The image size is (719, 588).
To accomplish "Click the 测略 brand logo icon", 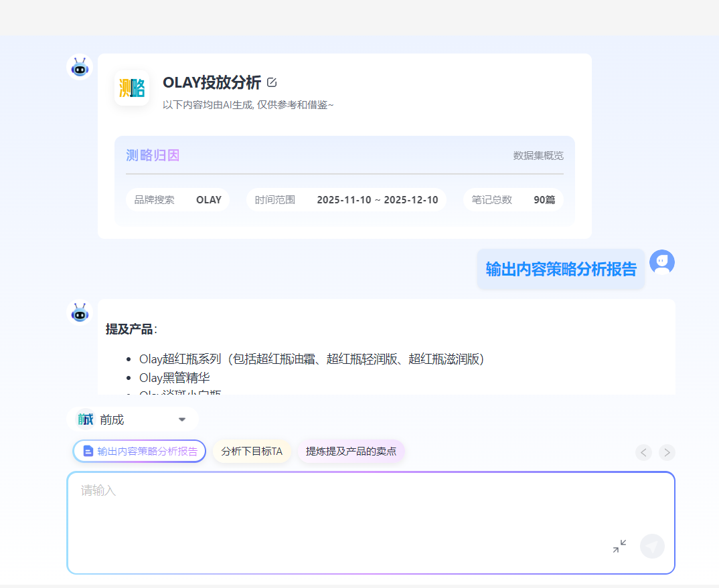I will point(132,88).
